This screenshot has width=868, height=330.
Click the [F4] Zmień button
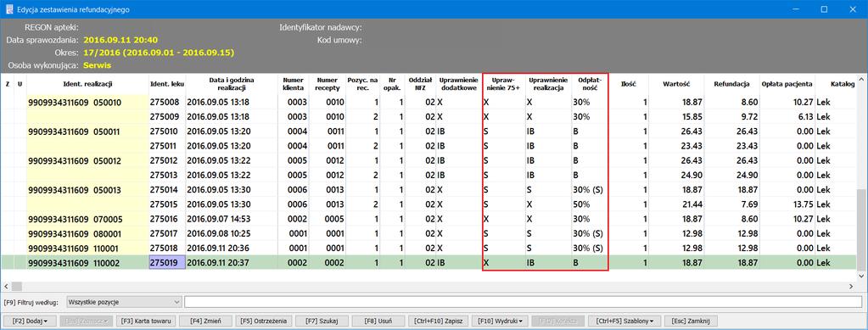point(206,321)
